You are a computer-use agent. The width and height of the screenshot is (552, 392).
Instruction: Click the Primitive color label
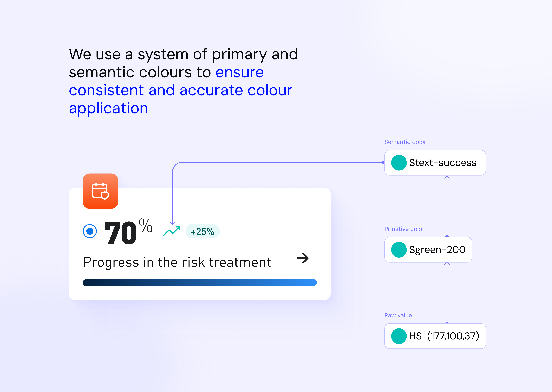click(404, 229)
